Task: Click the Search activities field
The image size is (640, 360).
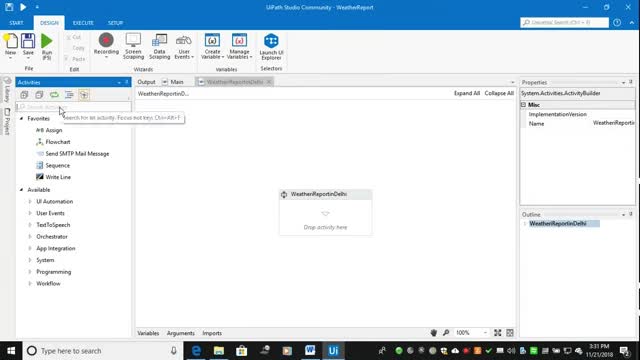Action: pos(73,107)
